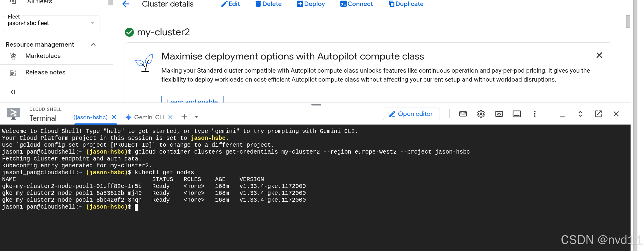
Task: Click the Learn and enable button
Action: tap(192, 99)
